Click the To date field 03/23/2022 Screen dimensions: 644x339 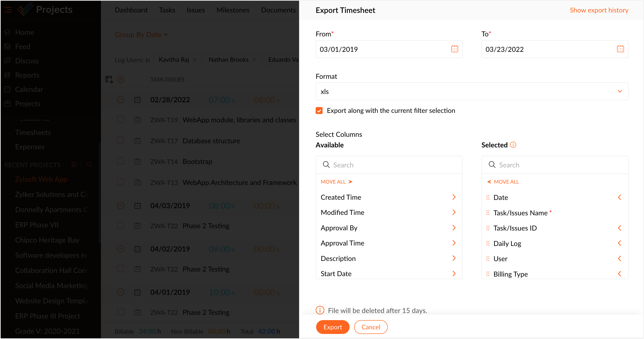point(555,49)
